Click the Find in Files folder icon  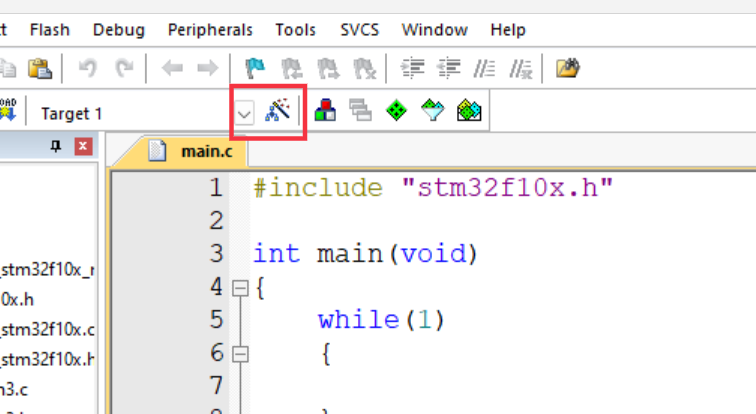pyautogui.click(x=567, y=68)
